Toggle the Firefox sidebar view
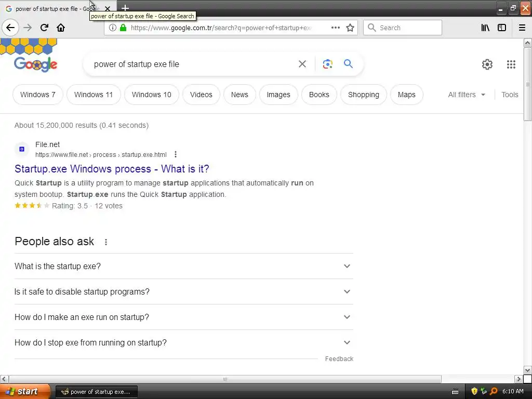The height and width of the screenshot is (399, 532). tap(502, 28)
